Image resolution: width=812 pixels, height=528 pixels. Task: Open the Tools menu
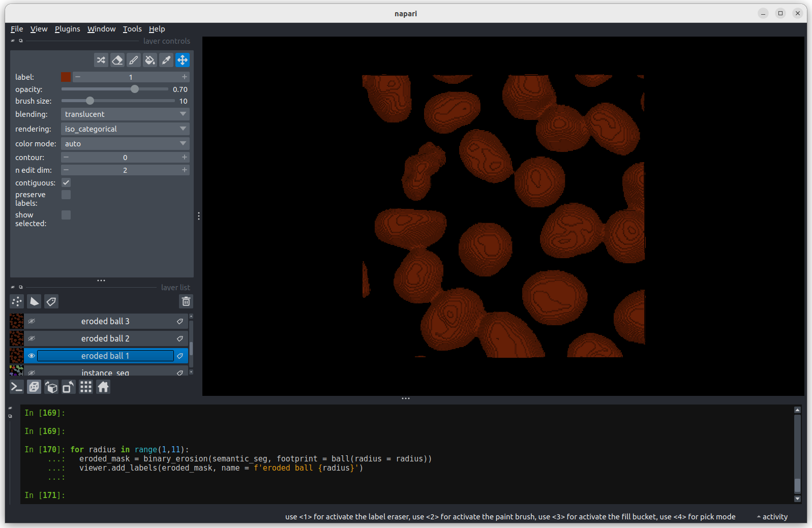tap(132, 29)
